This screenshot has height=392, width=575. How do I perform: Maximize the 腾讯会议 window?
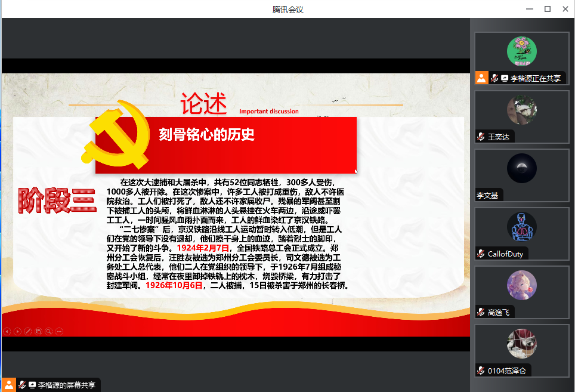tap(547, 9)
